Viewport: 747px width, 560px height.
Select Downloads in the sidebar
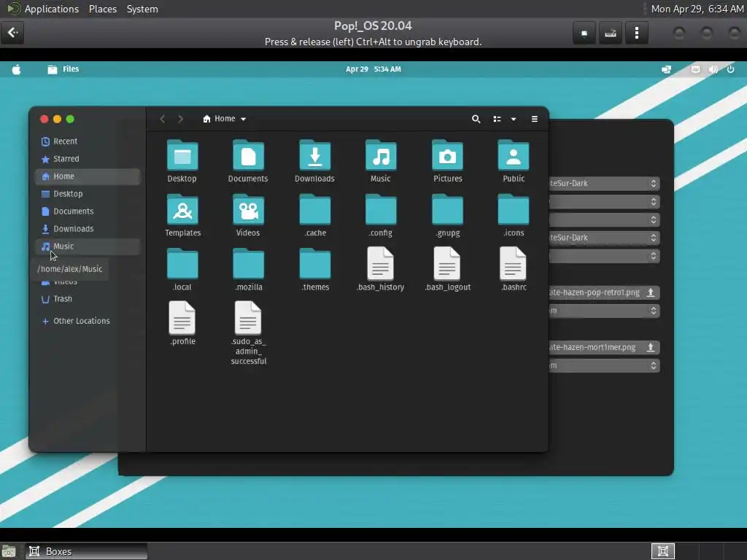[88, 229]
